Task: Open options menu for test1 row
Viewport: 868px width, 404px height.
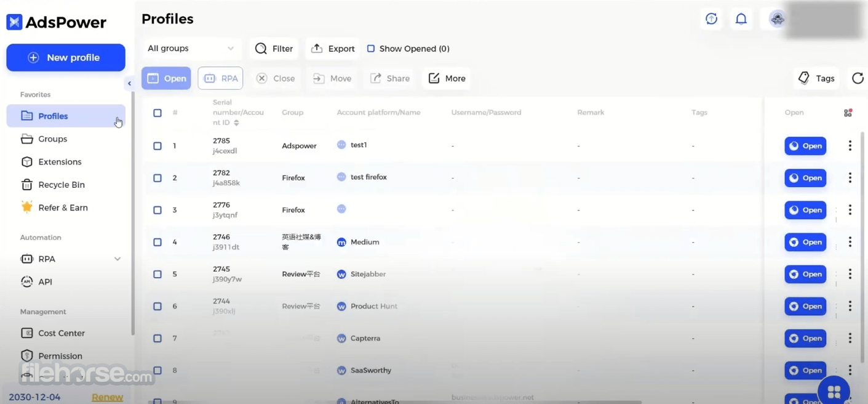Action: click(850, 146)
